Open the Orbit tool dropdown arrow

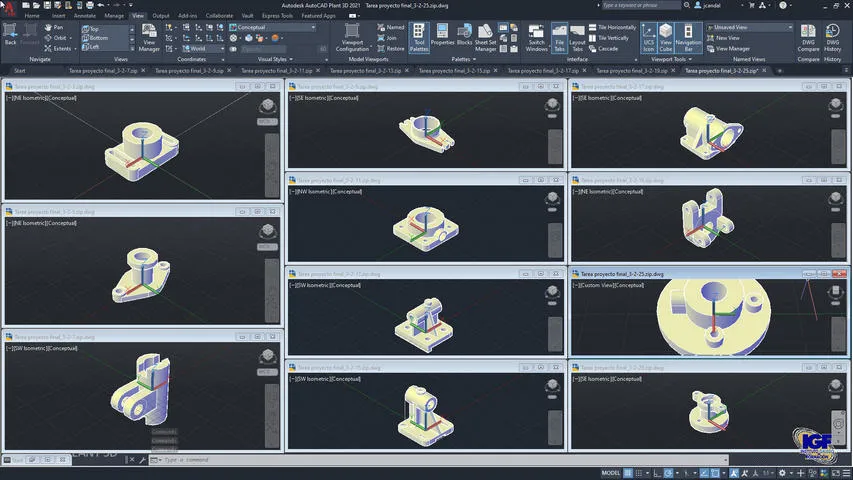pos(70,38)
